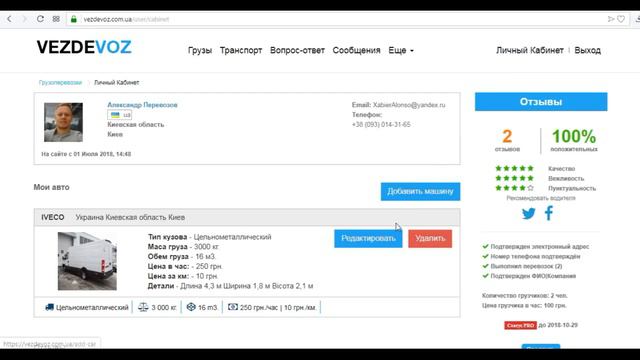Go back with the browser back arrow

tap(9, 19)
